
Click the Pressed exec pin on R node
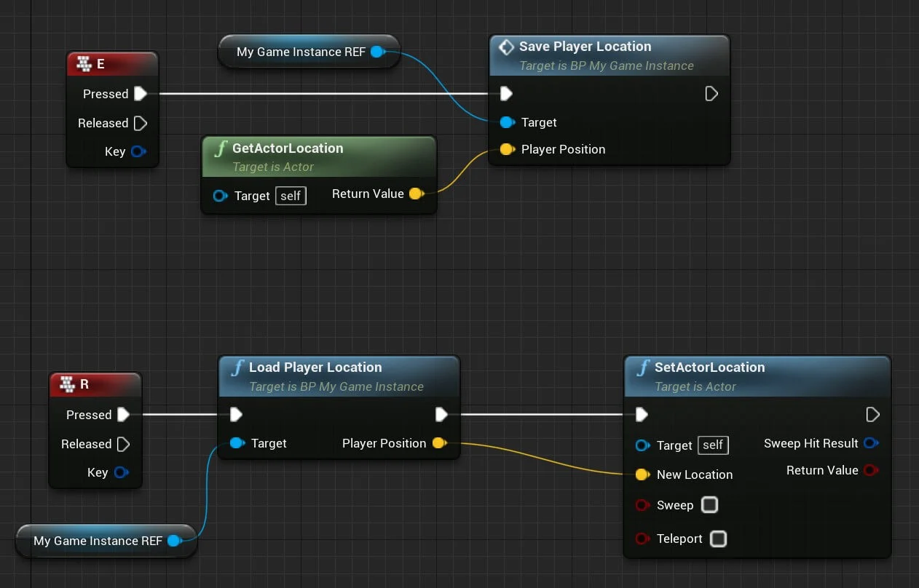pos(124,415)
